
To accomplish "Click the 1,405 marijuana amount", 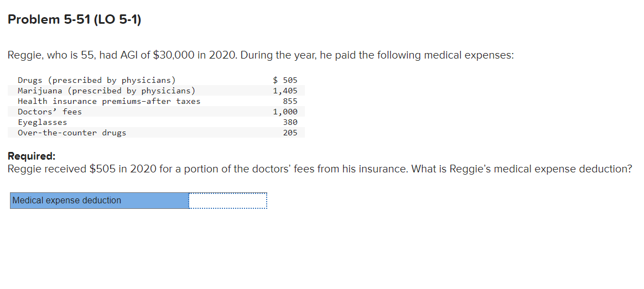I will (x=285, y=91).
